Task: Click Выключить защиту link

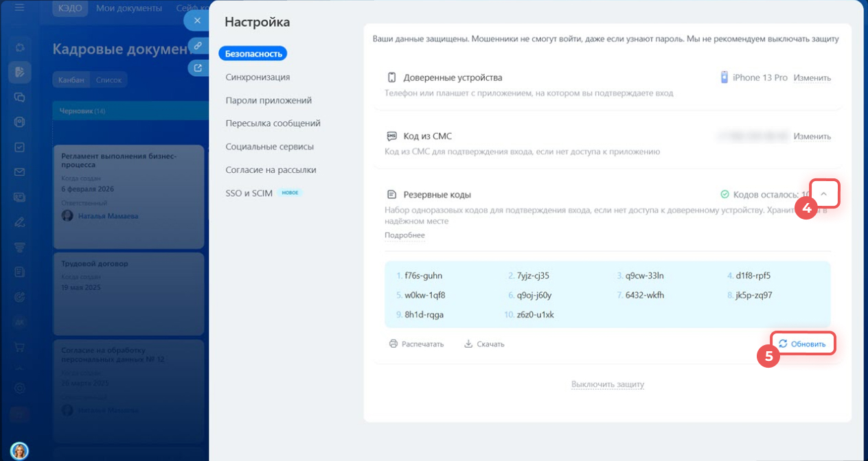Action: click(608, 384)
